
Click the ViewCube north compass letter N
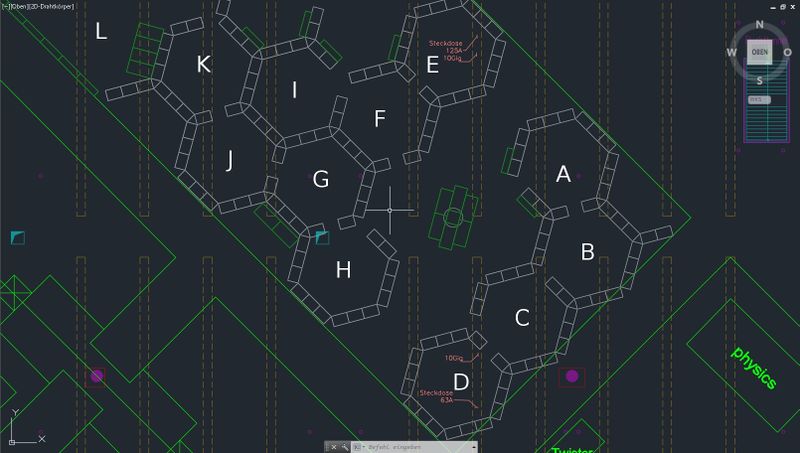(760, 25)
